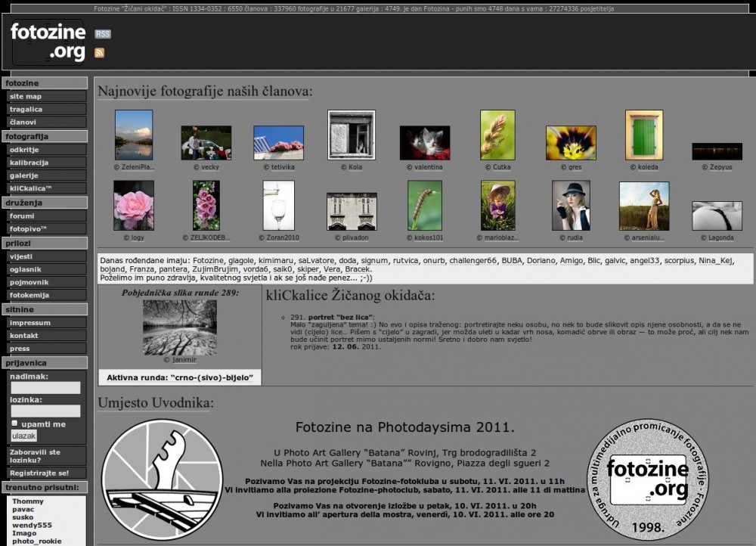This screenshot has width=756, height=546.
Task: Click online user "photo_rookie"
Action: 37,541
